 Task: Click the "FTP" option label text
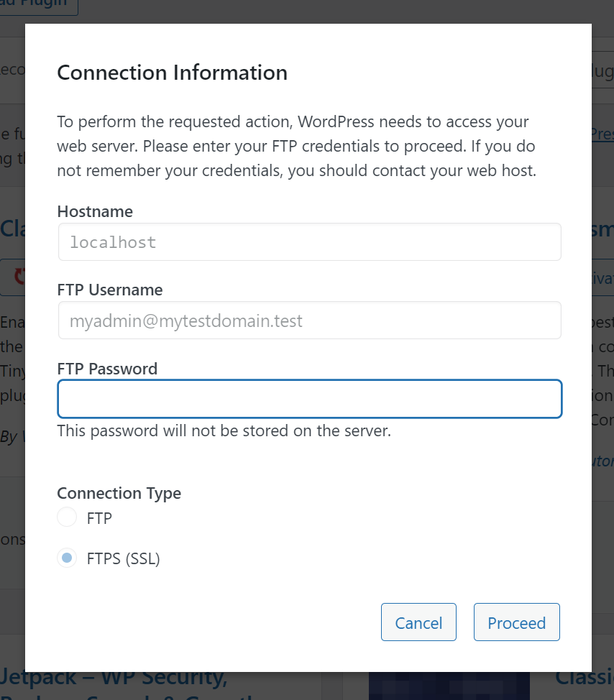point(99,518)
